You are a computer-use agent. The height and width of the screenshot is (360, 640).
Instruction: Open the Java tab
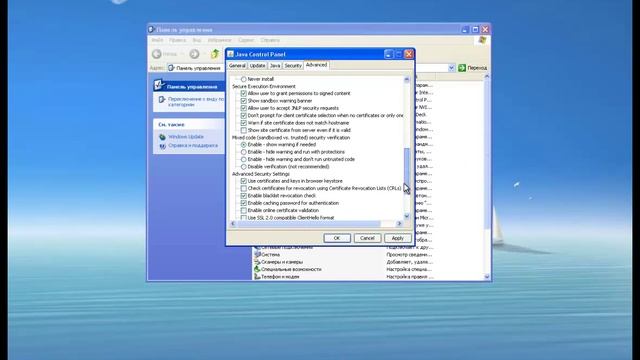pyautogui.click(x=275, y=66)
